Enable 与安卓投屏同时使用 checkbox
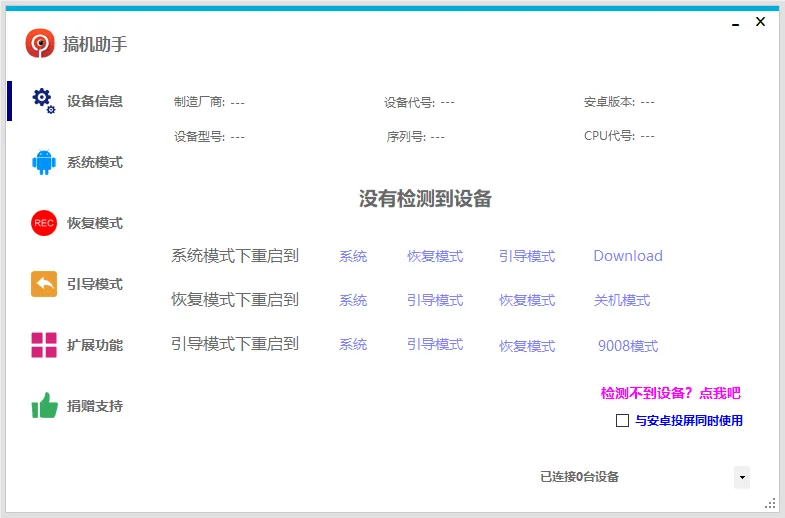This screenshot has height=518, width=785. click(622, 420)
